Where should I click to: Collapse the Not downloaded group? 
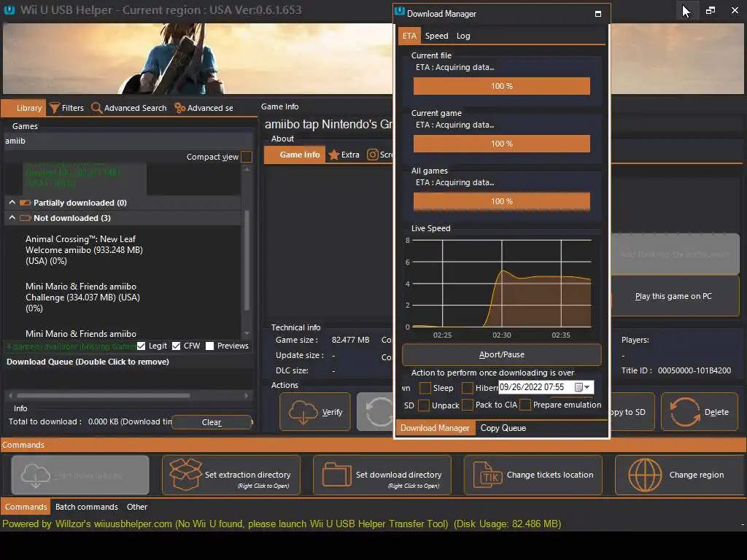12,217
